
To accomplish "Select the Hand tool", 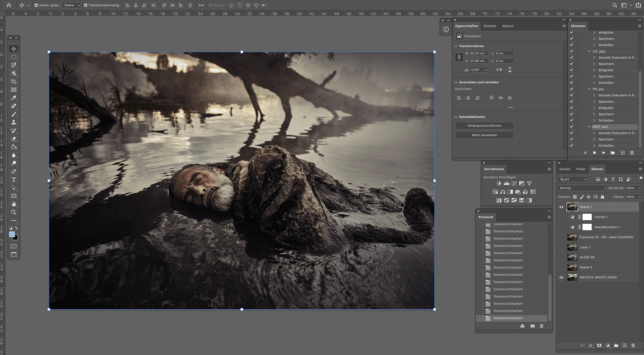I will [x=14, y=204].
